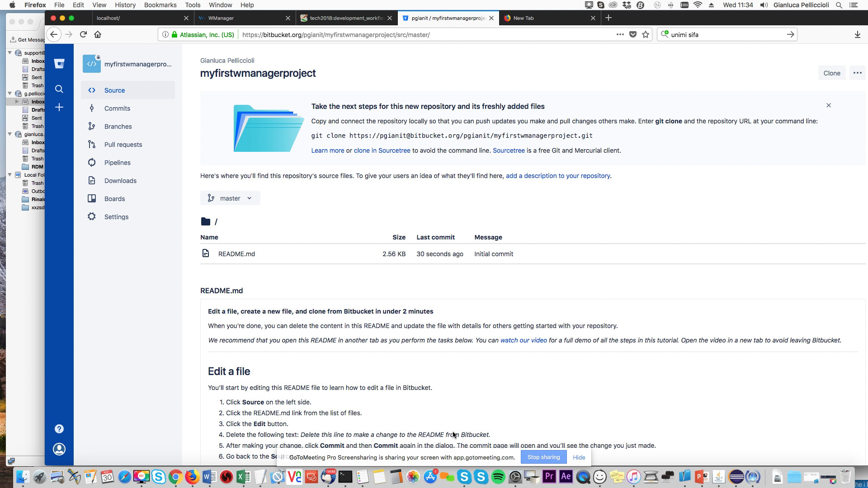This screenshot has height=488, width=868.
Task: Open the Bookmarks menu in menu bar
Action: coord(160,5)
